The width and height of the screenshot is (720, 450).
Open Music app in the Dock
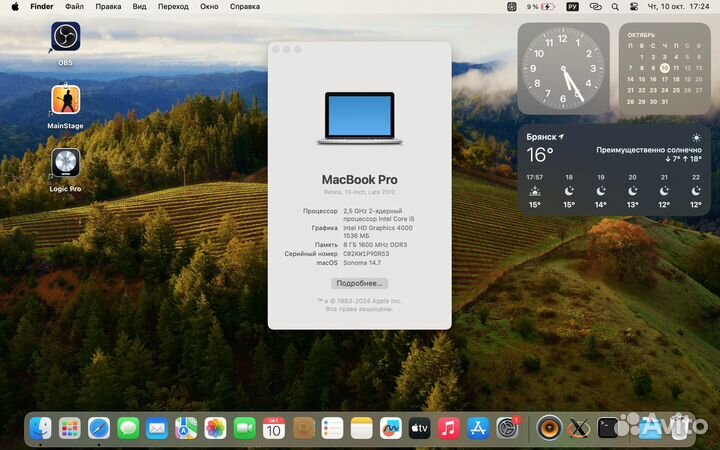pyautogui.click(x=449, y=429)
